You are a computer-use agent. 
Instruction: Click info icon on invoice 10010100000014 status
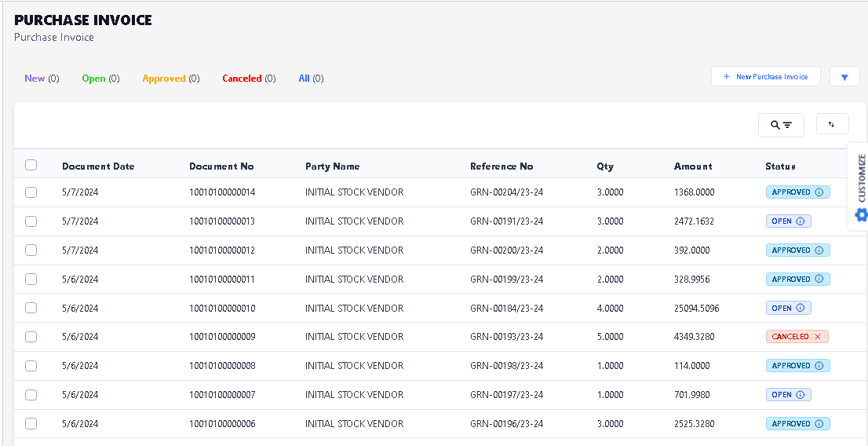(x=819, y=192)
